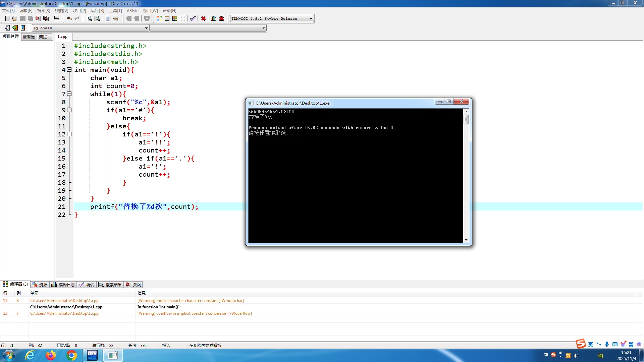Open the TDM-GCC compiler selection dropdown
The width and height of the screenshot is (644, 362).
(311, 19)
